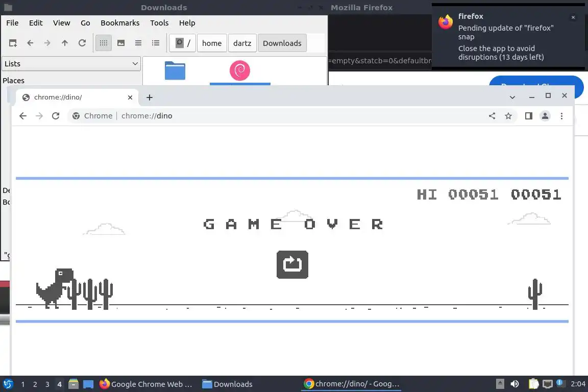Open the Chrome three-dot menu
Viewport: 588px width, 392px height.
pyautogui.click(x=561, y=116)
